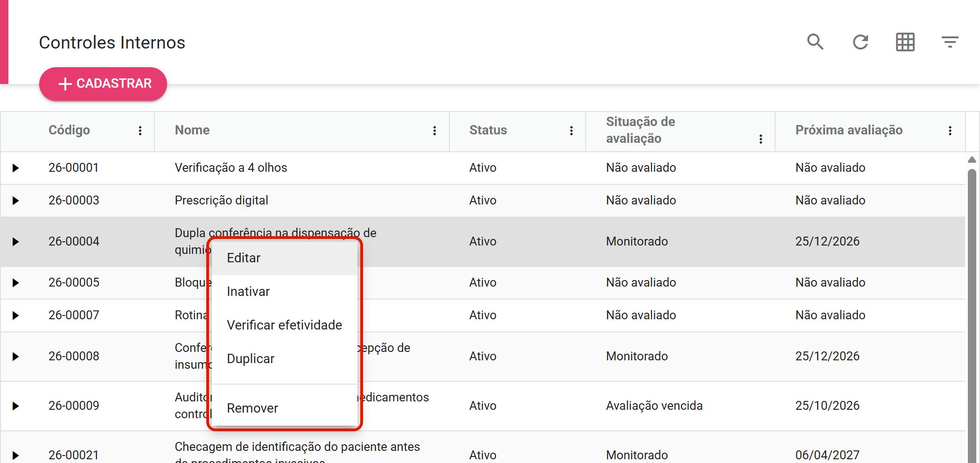
Task: Click 'Avaliação vencida' status cell
Action: [x=654, y=406]
